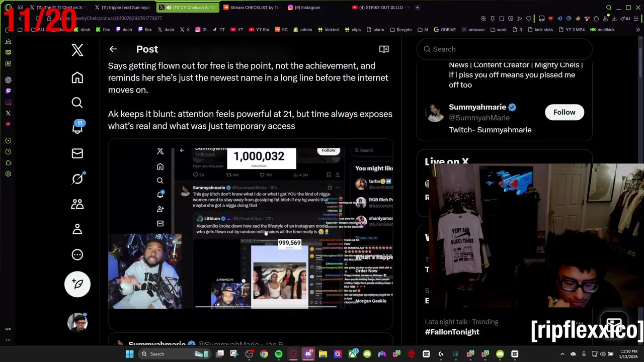This screenshot has height=362, width=644.
Task: Switch to 'STRIKE OUT #LLLD' tab
Action: click(x=381, y=8)
